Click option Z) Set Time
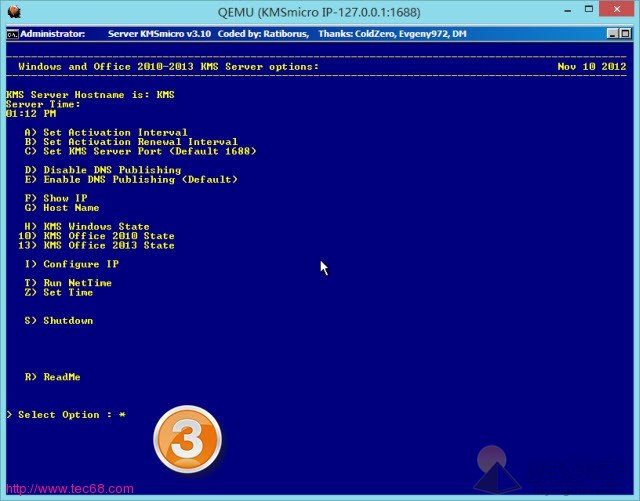 (x=58, y=292)
